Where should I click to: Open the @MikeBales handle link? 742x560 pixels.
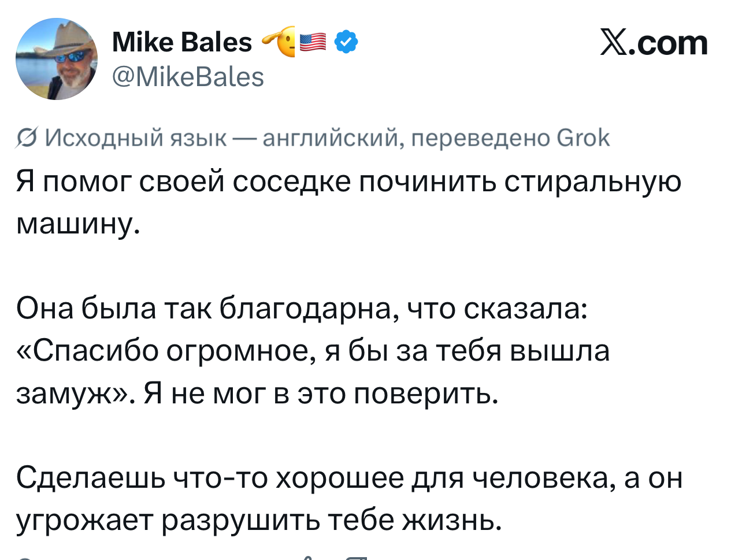click(x=188, y=77)
